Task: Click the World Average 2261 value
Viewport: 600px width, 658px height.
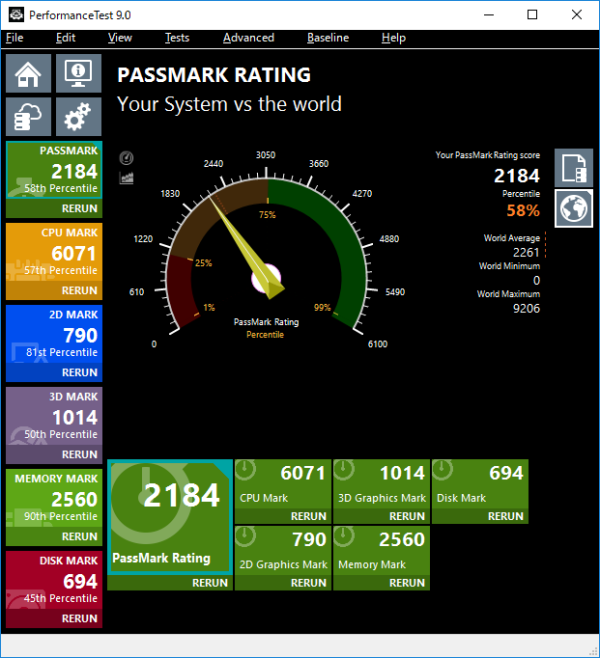Action: 526,252
